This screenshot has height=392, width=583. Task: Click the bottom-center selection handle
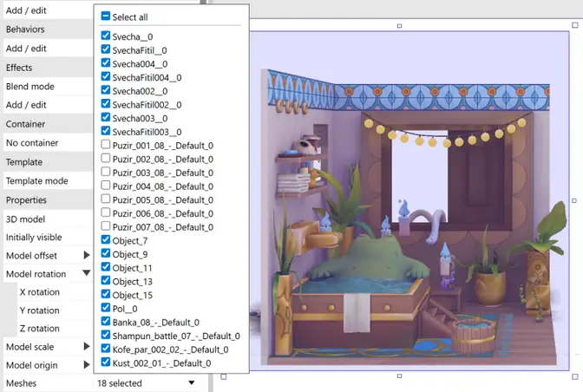(x=399, y=376)
